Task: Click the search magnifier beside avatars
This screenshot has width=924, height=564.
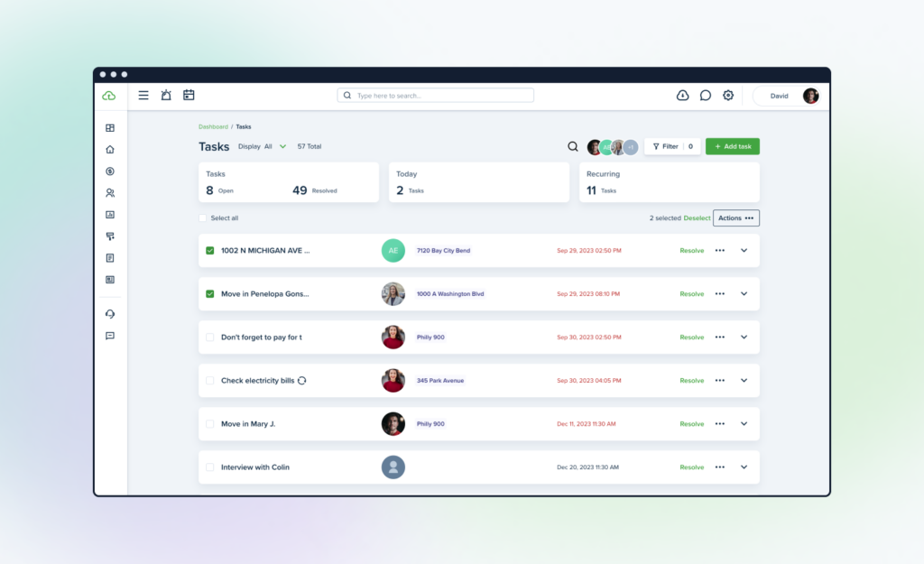Action: (x=573, y=147)
